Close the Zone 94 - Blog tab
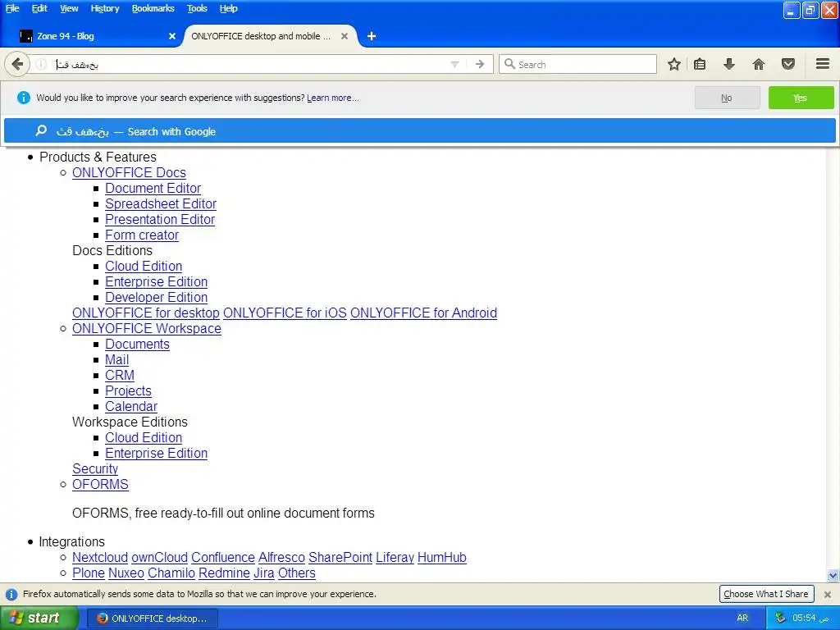840x630 pixels. (172, 36)
